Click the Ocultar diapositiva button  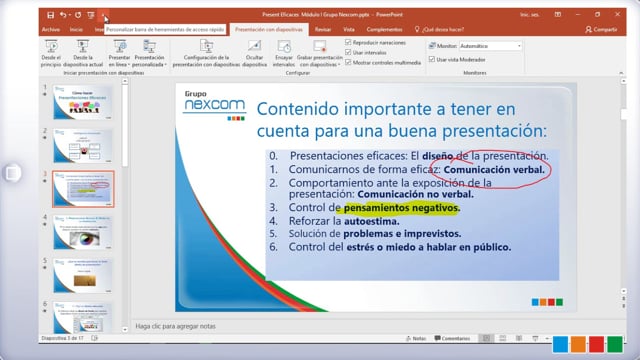[254, 53]
